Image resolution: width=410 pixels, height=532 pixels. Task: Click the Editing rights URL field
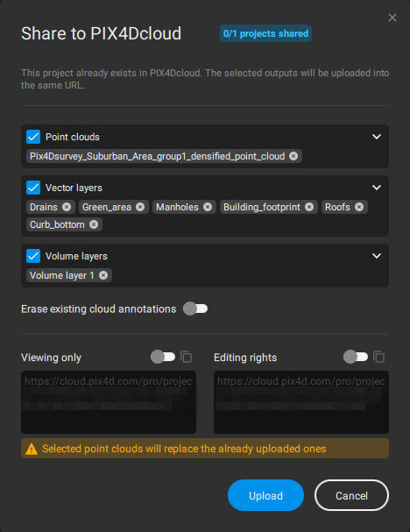[301, 402]
